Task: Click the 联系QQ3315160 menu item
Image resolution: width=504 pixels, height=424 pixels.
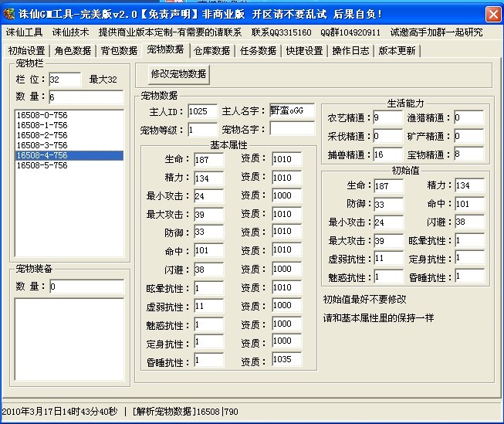Action: click(282, 32)
